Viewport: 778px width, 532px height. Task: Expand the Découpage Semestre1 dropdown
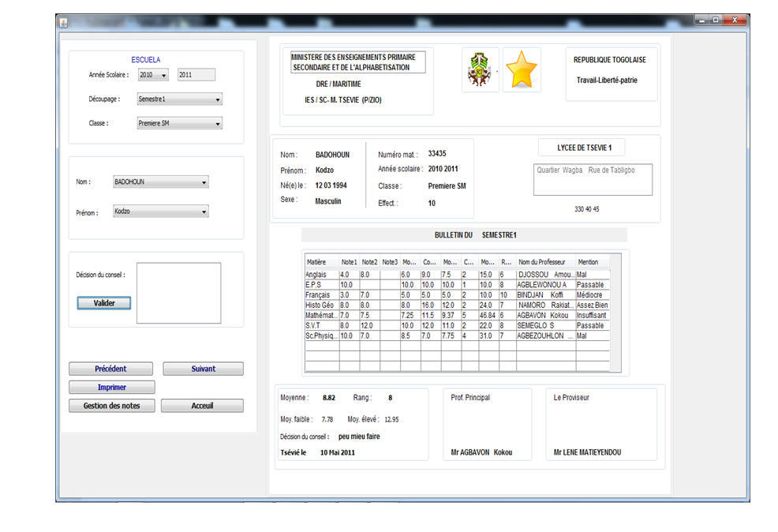click(x=179, y=99)
